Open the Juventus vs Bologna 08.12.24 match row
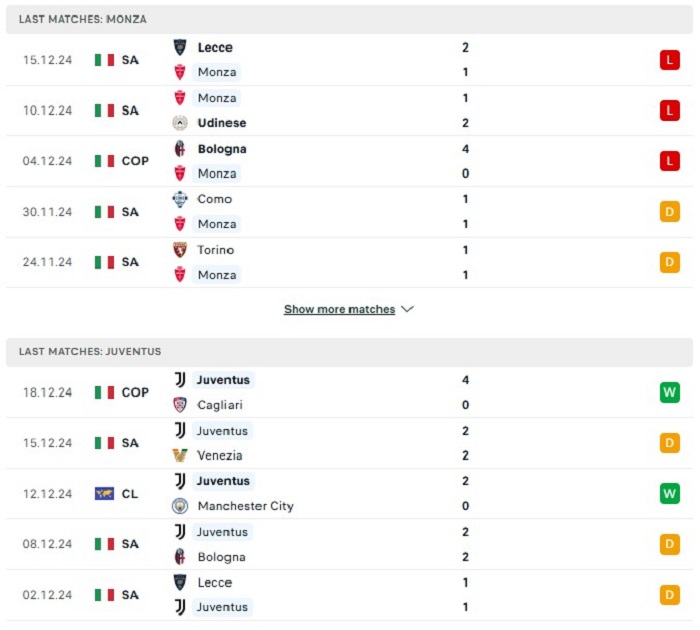Viewport: 700px width, 630px height. (350, 544)
